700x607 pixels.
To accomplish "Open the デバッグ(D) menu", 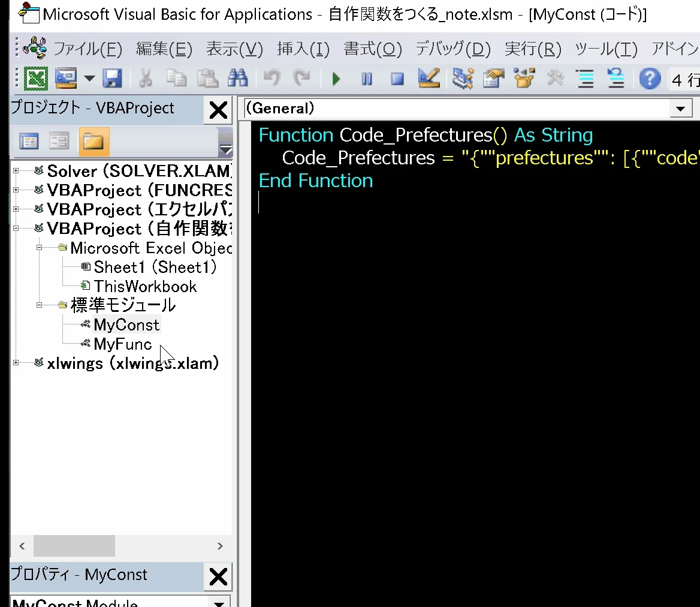I will (x=453, y=49).
